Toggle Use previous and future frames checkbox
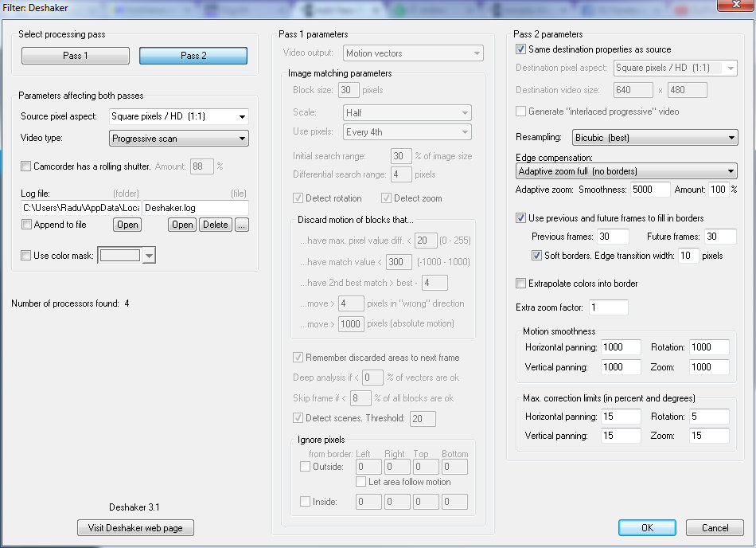 (520, 218)
